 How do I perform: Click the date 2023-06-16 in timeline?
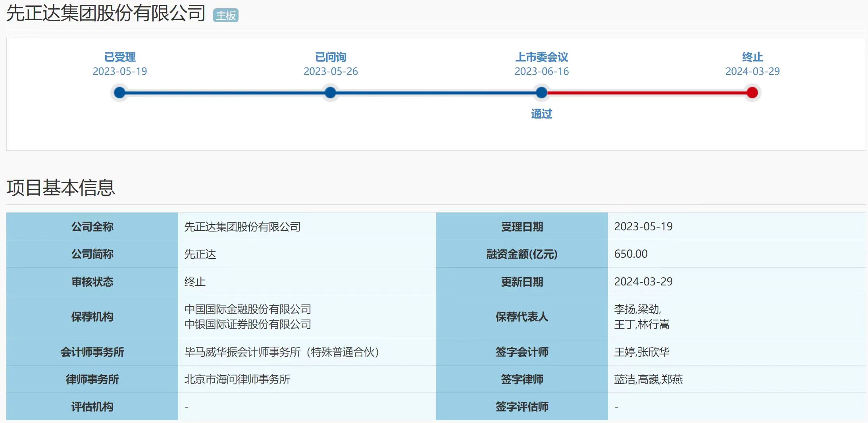(542, 71)
